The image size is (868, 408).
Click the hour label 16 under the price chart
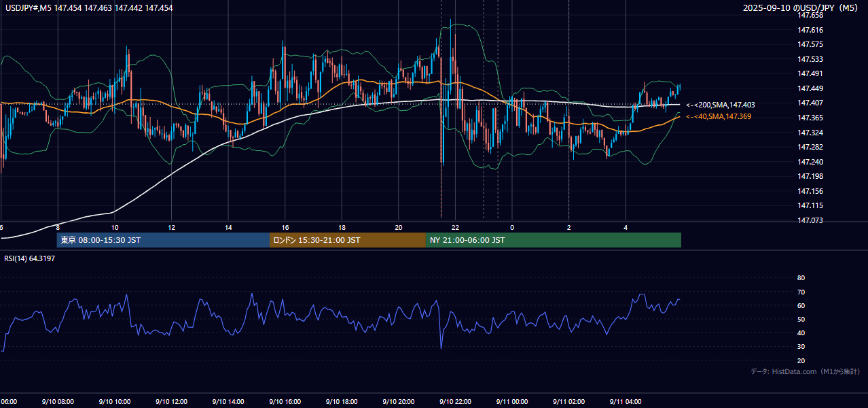(285, 228)
